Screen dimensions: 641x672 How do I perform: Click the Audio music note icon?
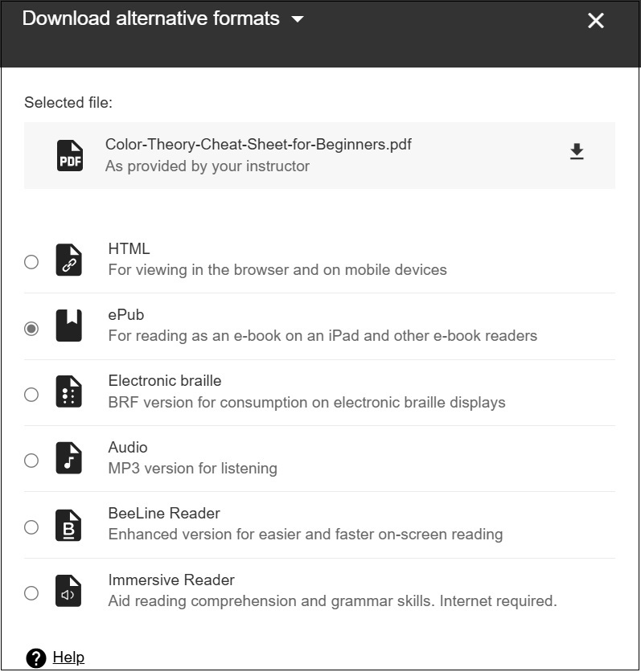tap(68, 457)
